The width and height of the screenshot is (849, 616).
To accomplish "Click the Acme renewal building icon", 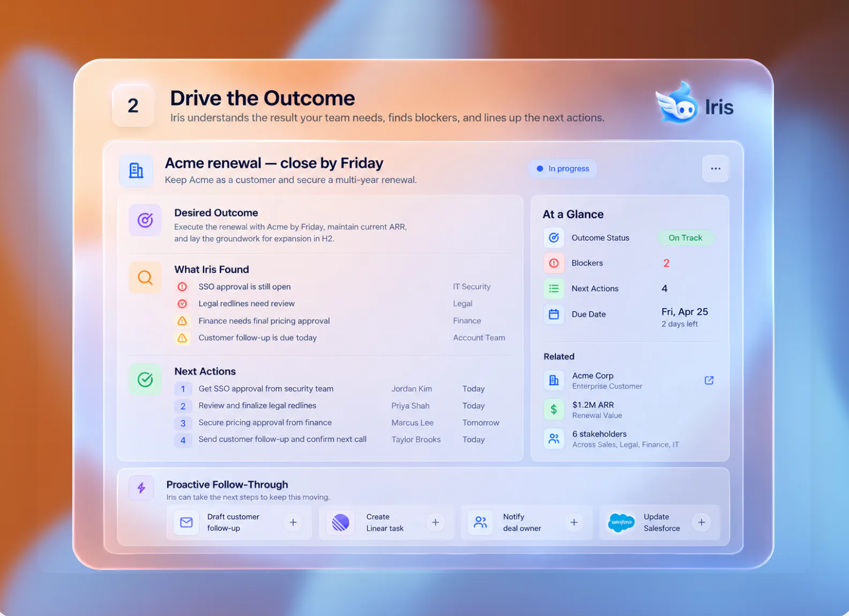I will (136, 170).
